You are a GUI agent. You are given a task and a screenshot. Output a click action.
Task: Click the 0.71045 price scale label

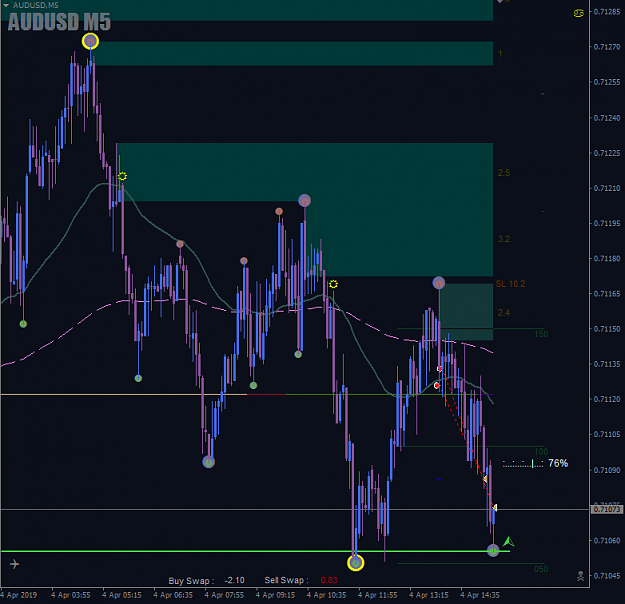pos(607,576)
